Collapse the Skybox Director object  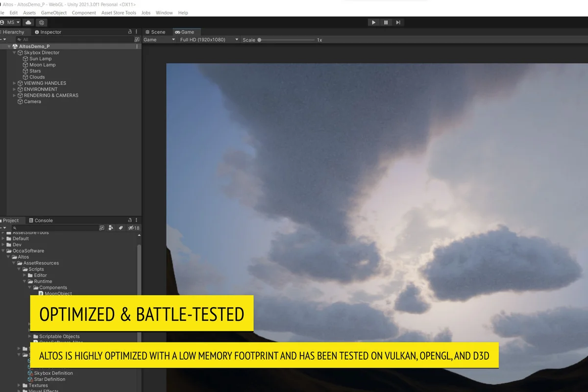14,52
